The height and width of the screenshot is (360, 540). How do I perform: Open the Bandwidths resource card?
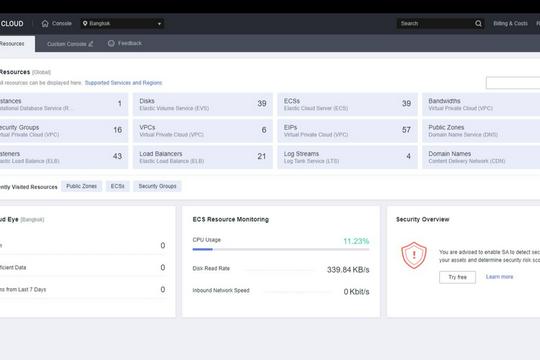[x=481, y=104]
